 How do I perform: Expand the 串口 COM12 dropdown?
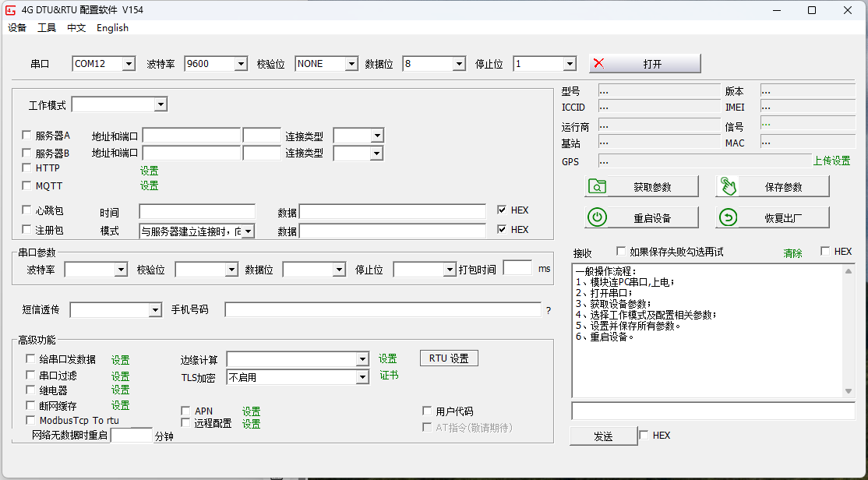point(129,64)
